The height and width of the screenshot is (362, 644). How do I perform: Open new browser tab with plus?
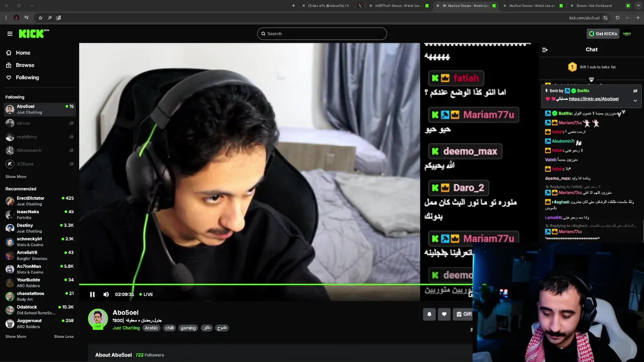click(x=293, y=6)
